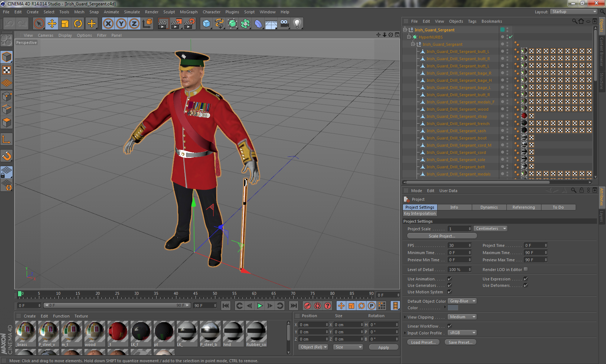The width and height of the screenshot is (606, 364).
Task: Switch to the Dynamics tab
Action: click(x=489, y=207)
